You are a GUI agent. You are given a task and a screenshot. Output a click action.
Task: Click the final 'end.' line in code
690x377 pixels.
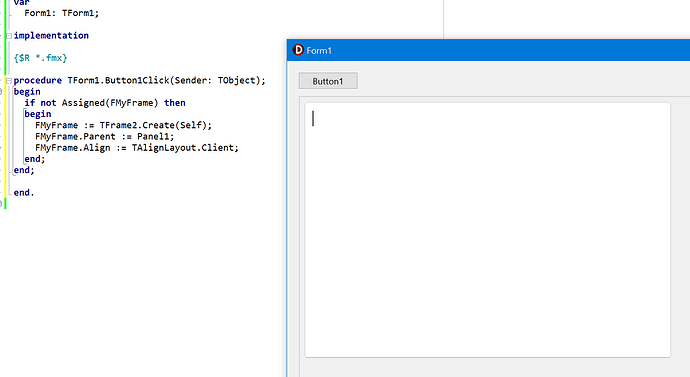pyautogui.click(x=24, y=193)
